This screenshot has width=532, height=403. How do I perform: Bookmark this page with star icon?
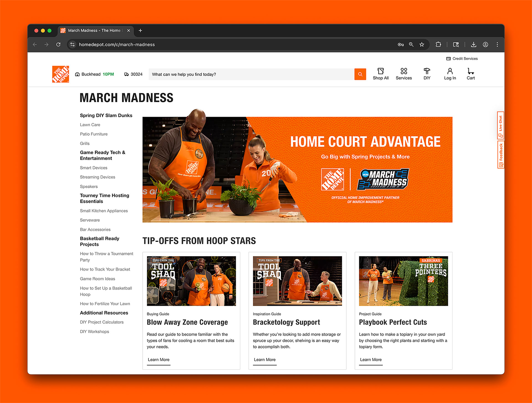[x=422, y=45]
